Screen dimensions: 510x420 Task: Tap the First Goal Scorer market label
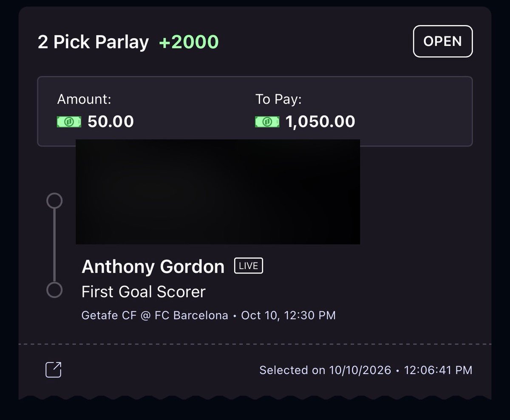click(144, 292)
